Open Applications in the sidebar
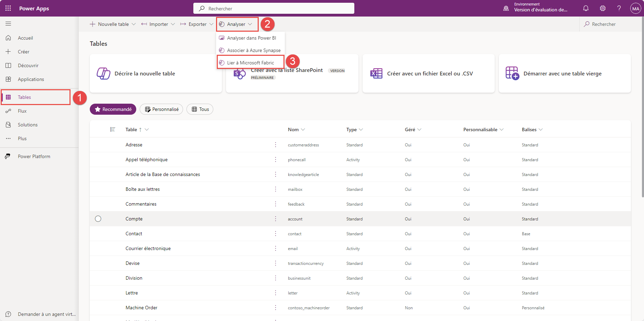The width and height of the screenshot is (644, 321). click(31, 79)
